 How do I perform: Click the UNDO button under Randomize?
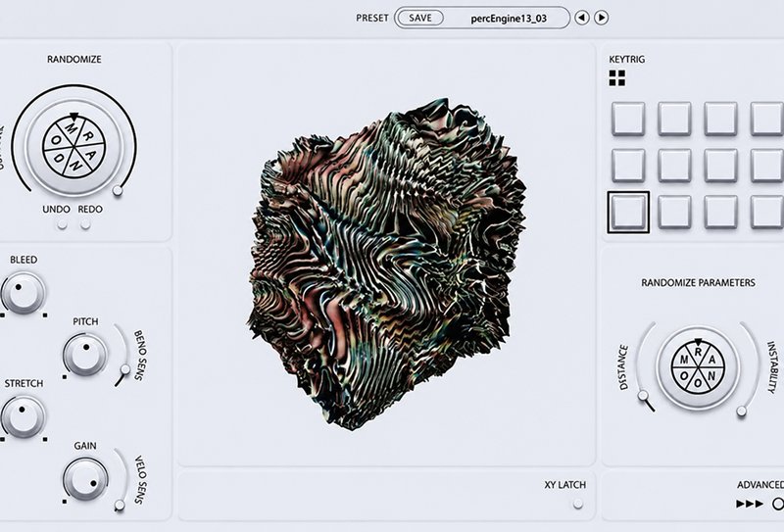coord(62,224)
